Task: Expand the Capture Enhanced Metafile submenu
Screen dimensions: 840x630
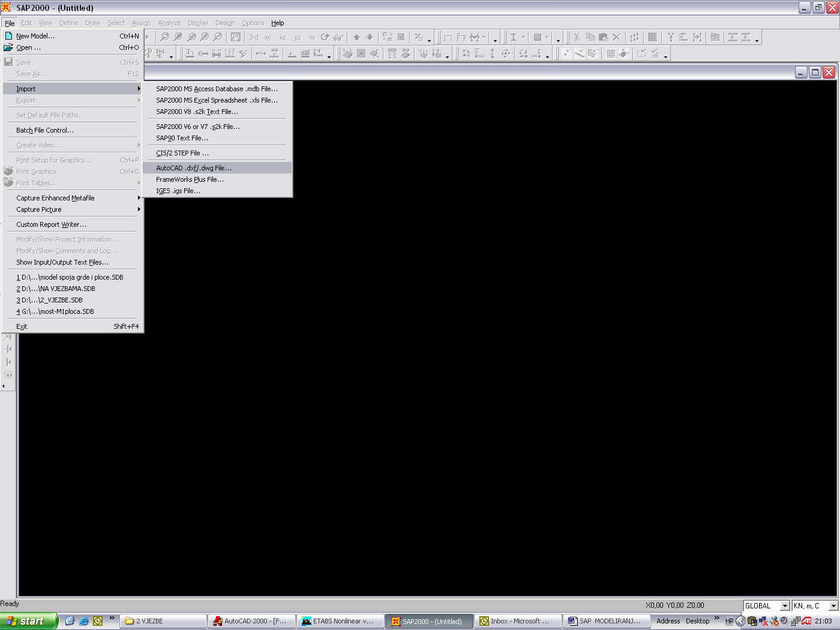Action: [x=139, y=198]
